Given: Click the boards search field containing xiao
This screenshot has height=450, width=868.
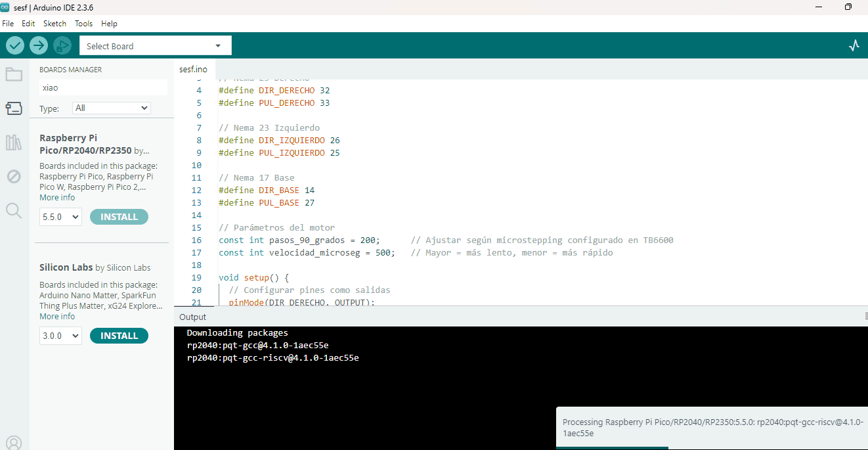Looking at the screenshot, I should 103,87.
